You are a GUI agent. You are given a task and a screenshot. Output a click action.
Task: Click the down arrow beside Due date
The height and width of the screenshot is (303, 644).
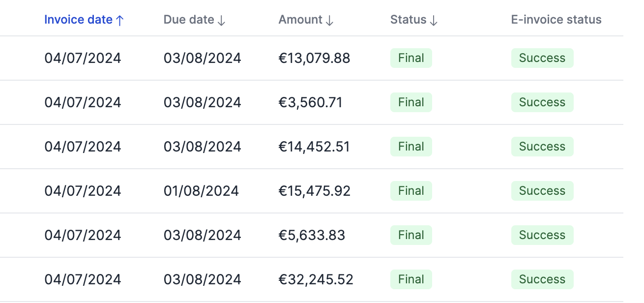coord(221,20)
